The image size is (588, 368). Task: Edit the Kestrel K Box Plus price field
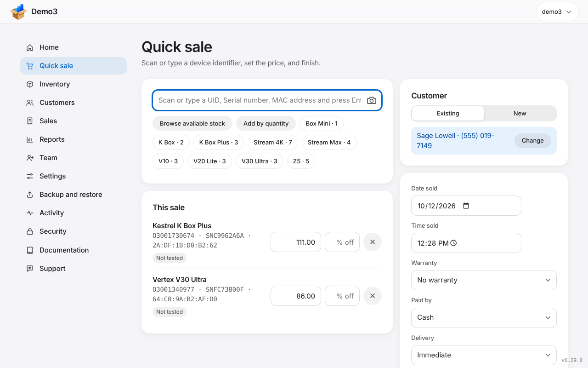click(296, 242)
